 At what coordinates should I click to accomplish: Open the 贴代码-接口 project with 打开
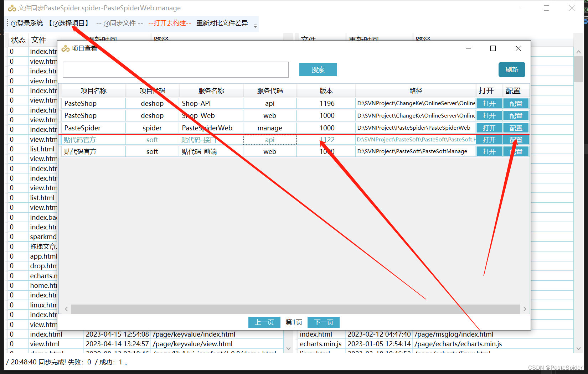[x=489, y=140]
